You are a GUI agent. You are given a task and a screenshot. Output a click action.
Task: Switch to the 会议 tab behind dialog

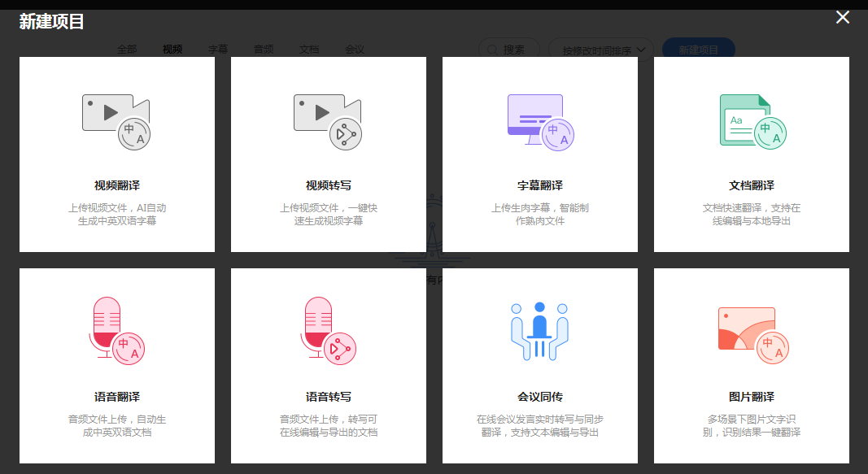point(355,50)
